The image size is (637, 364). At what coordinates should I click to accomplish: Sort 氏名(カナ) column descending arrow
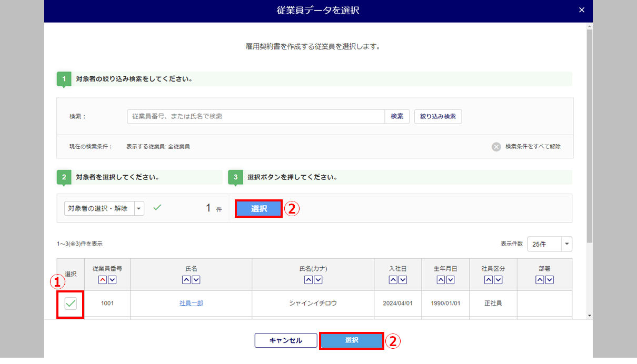pos(318,280)
